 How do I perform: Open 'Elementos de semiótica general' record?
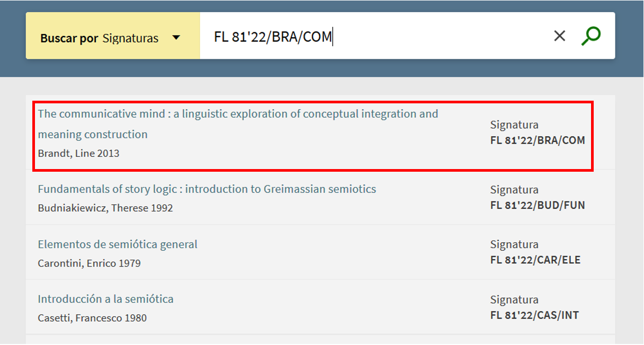(118, 244)
